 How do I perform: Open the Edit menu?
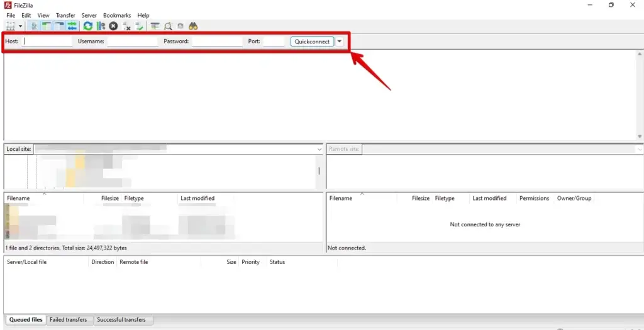(x=26, y=15)
